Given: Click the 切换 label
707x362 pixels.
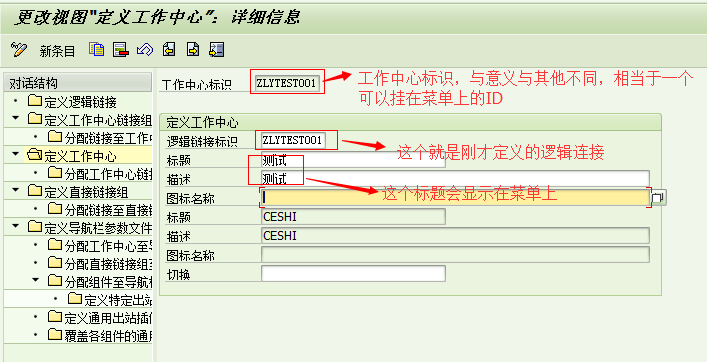Looking at the screenshot, I should click(x=178, y=275).
